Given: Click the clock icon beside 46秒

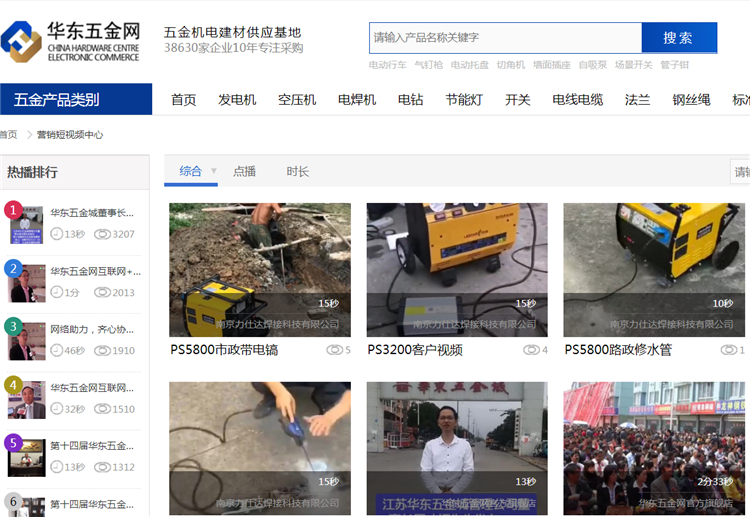Looking at the screenshot, I should tap(57, 351).
